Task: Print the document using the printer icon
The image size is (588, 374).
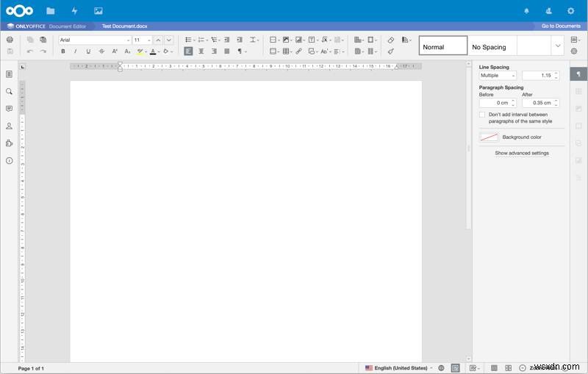Action: pyautogui.click(x=10, y=40)
